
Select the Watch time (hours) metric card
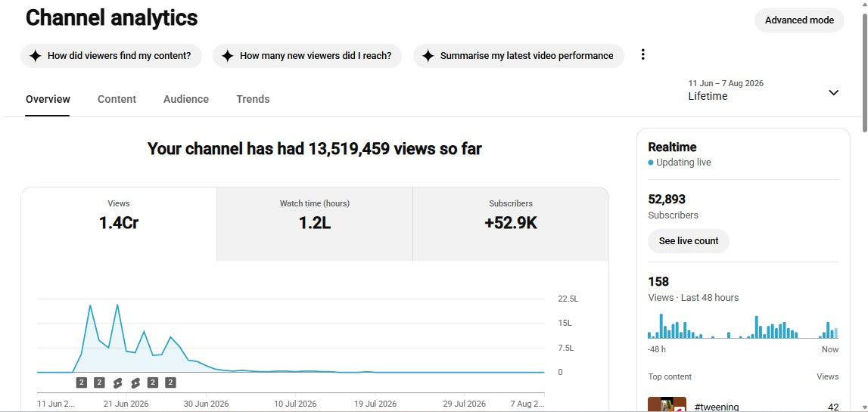[x=314, y=224]
